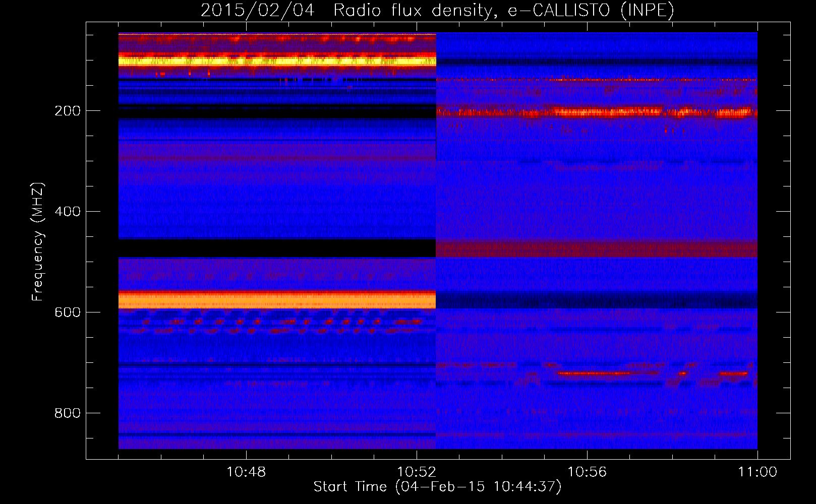Image resolution: width=816 pixels, height=504 pixels.
Task: Click the red streak at 200 MHz in the right panel
Action: [x=597, y=112]
